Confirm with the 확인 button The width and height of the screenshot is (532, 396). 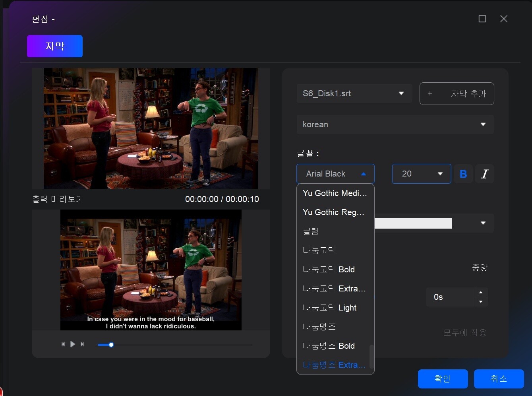[x=443, y=379]
